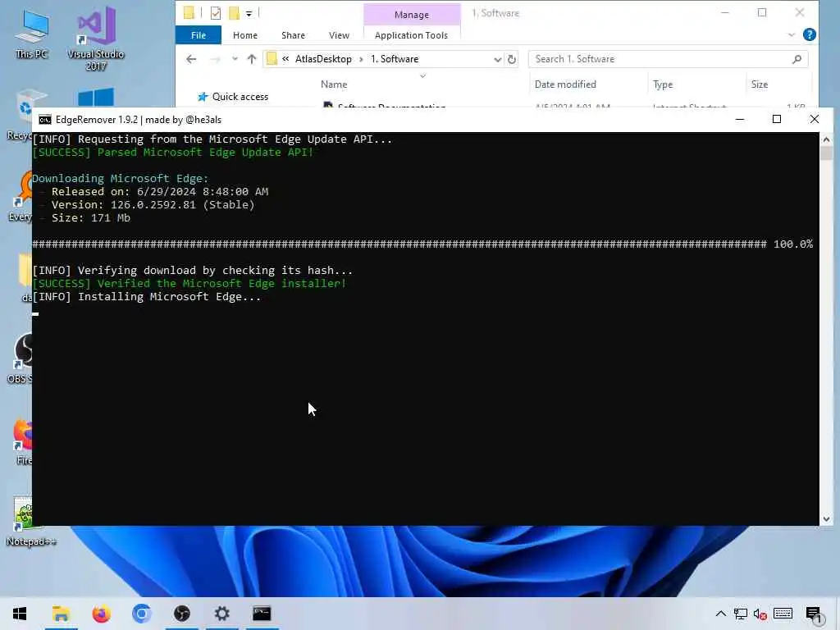Open Notepad++ desktop shortcut

[x=30, y=521]
